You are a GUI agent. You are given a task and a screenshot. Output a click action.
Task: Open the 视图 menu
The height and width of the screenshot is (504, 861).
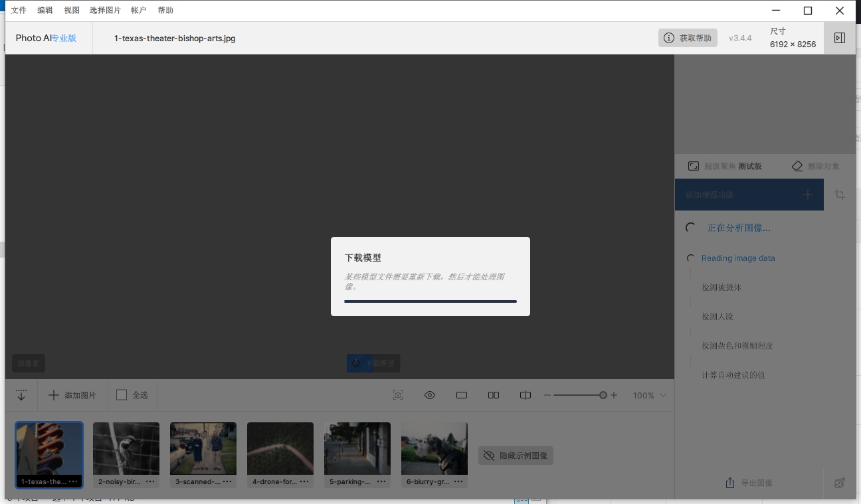tap(72, 10)
